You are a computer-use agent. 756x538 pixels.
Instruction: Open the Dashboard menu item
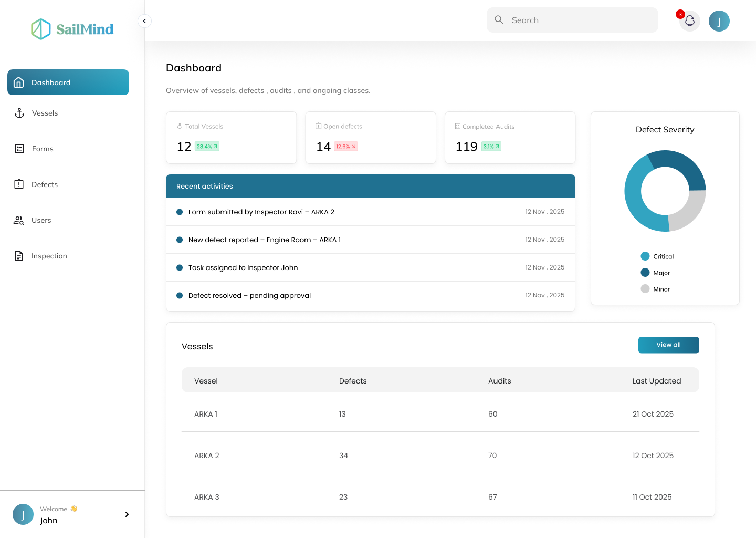68,82
